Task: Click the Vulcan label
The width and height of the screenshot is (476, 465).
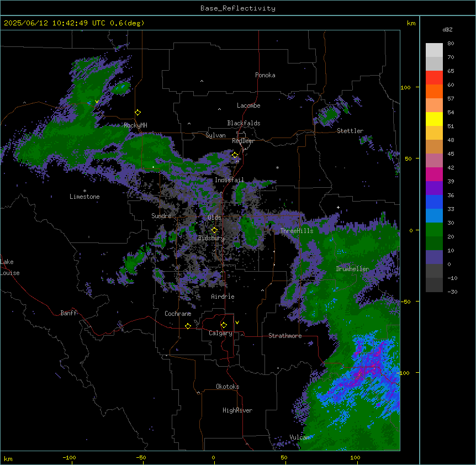Action: click(300, 437)
